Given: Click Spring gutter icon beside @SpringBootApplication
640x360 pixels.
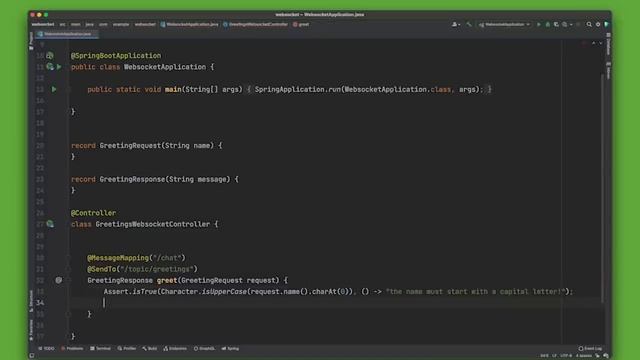Looking at the screenshot, I should pos(50,56).
